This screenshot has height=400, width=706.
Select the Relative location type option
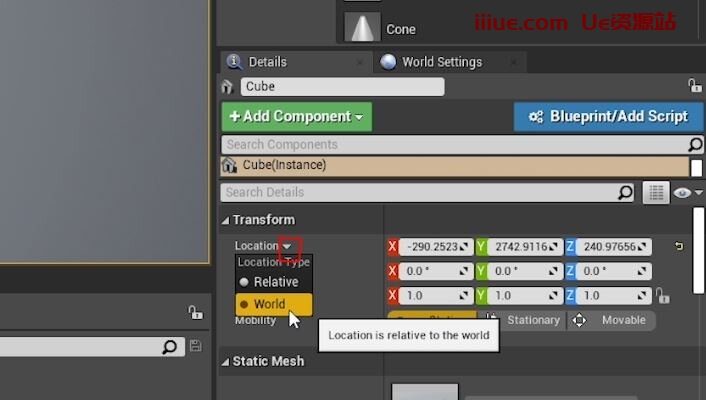274,282
